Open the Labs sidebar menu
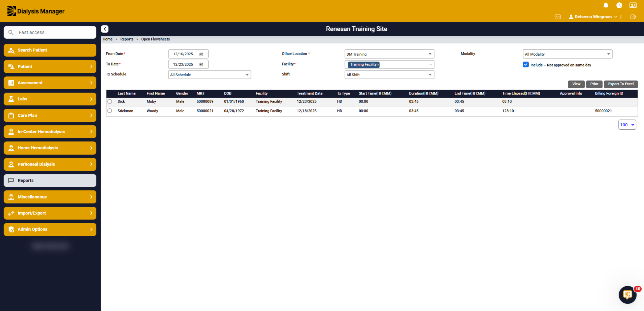The image size is (644, 311). 50,99
